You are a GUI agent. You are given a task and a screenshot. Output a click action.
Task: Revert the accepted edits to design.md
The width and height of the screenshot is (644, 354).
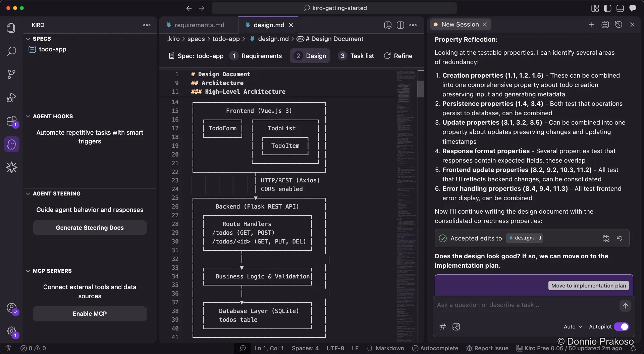coord(620,238)
